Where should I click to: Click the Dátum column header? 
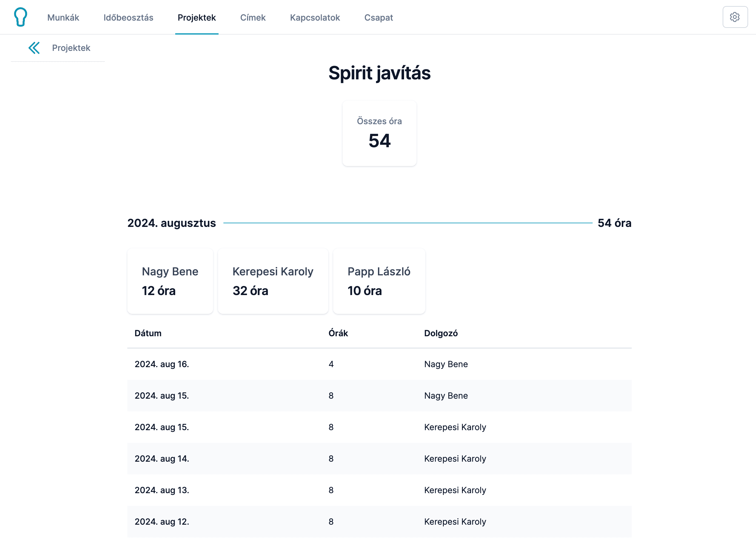pos(148,333)
